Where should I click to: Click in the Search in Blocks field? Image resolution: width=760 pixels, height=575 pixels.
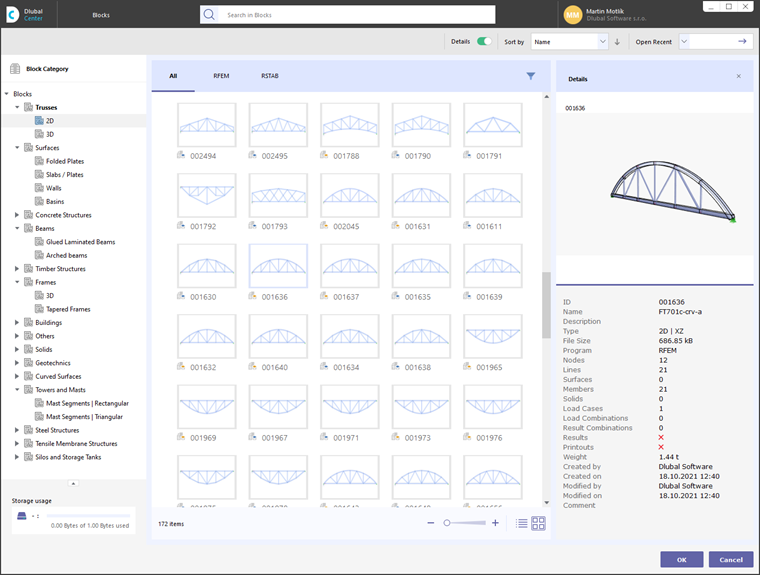[359, 15]
